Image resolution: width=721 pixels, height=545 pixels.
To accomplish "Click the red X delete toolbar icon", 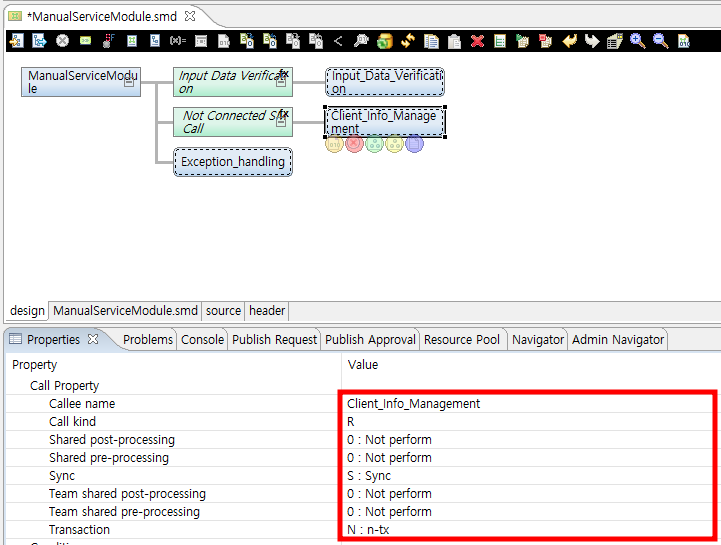I will tap(477, 41).
